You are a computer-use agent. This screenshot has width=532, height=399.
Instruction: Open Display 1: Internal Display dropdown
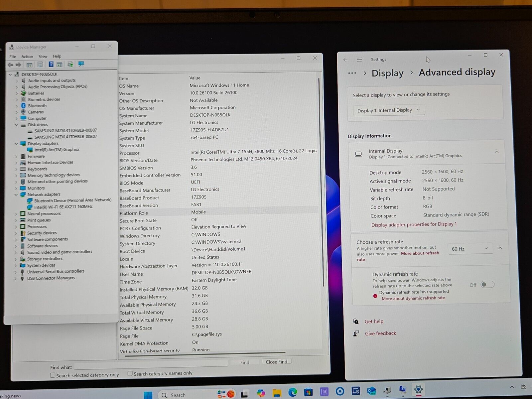388,110
